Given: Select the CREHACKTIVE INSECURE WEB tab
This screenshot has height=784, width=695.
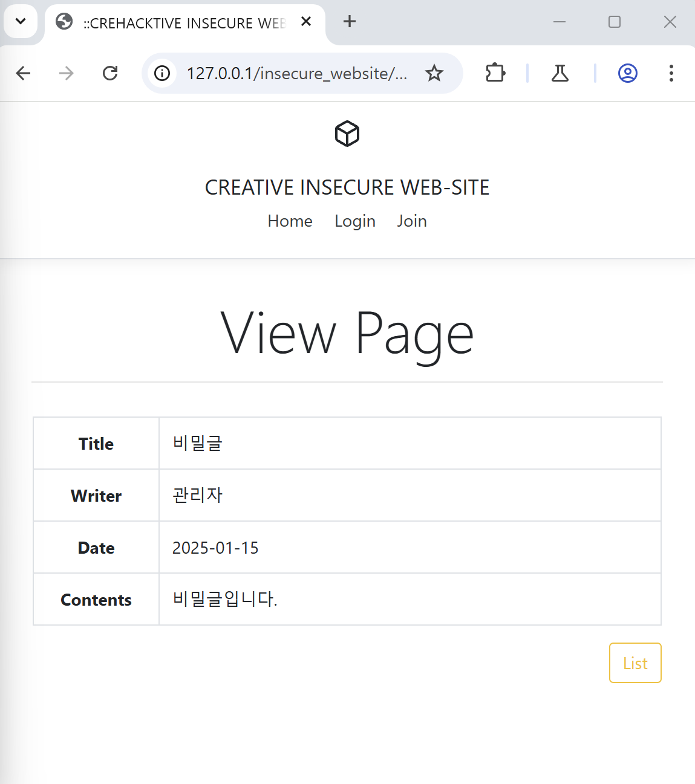Looking at the screenshot, I should 185,23.
